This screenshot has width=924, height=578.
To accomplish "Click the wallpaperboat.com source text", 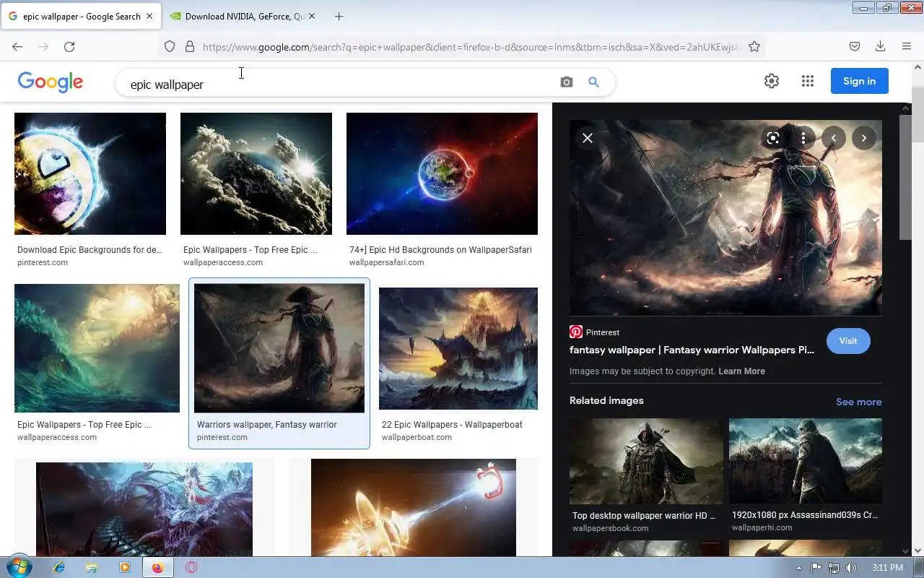I will [417, 437].
